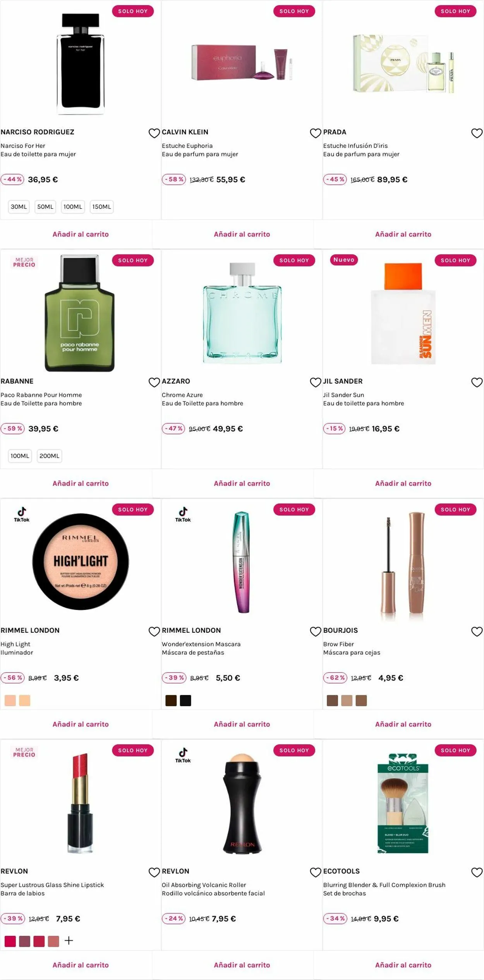
Task: Choose 150ML size option for Narciso Rodriguez
Action: [101, 207]
